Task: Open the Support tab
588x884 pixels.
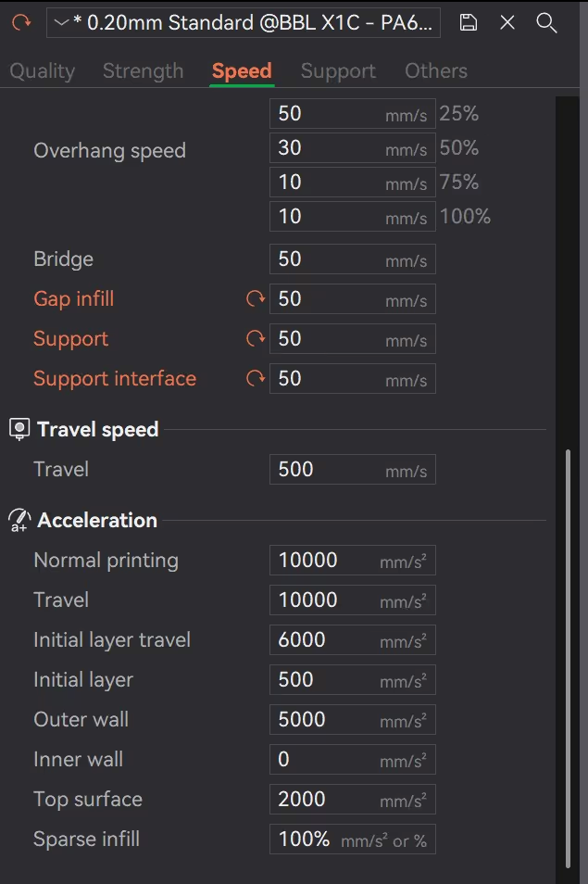Action: 338,71
